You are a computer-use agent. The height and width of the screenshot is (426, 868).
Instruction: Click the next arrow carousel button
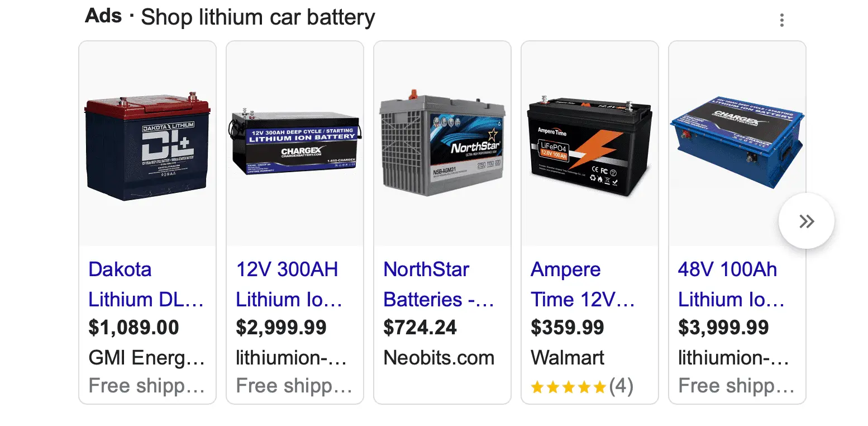pos(806,221)
